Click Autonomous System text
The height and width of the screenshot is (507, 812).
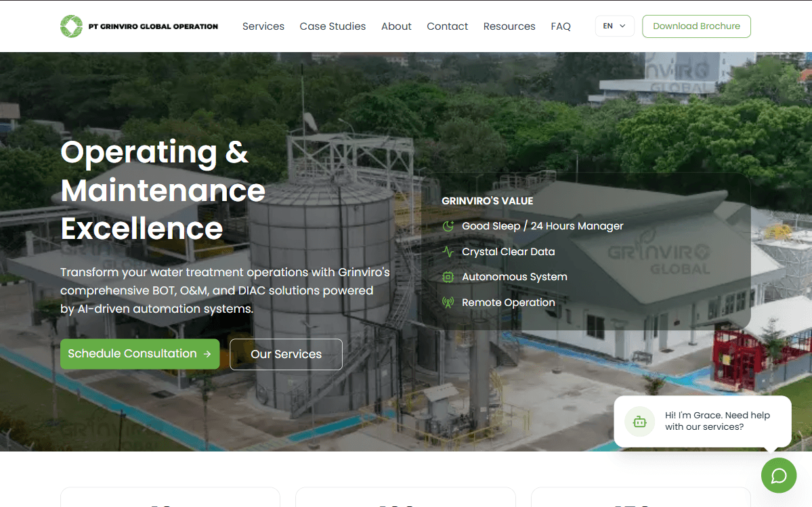point(514,278)
